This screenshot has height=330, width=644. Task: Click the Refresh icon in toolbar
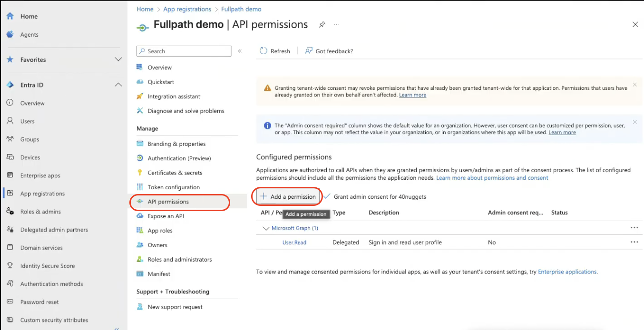(263, 51)
